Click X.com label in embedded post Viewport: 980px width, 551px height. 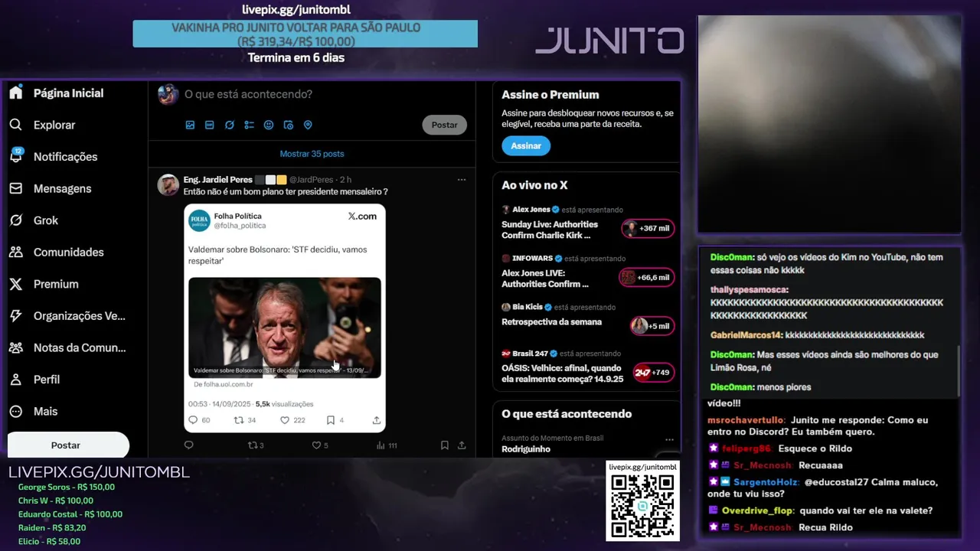coord(362,217)
